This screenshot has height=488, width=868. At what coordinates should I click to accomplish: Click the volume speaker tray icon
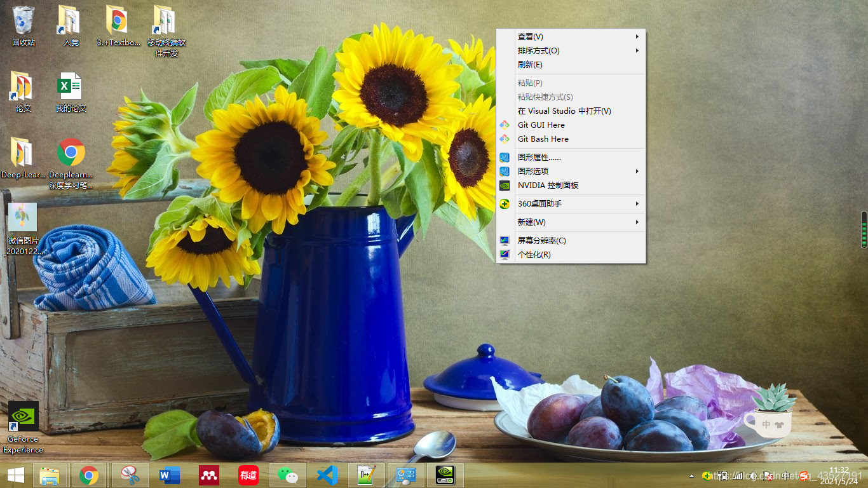(x=753, y=475)
